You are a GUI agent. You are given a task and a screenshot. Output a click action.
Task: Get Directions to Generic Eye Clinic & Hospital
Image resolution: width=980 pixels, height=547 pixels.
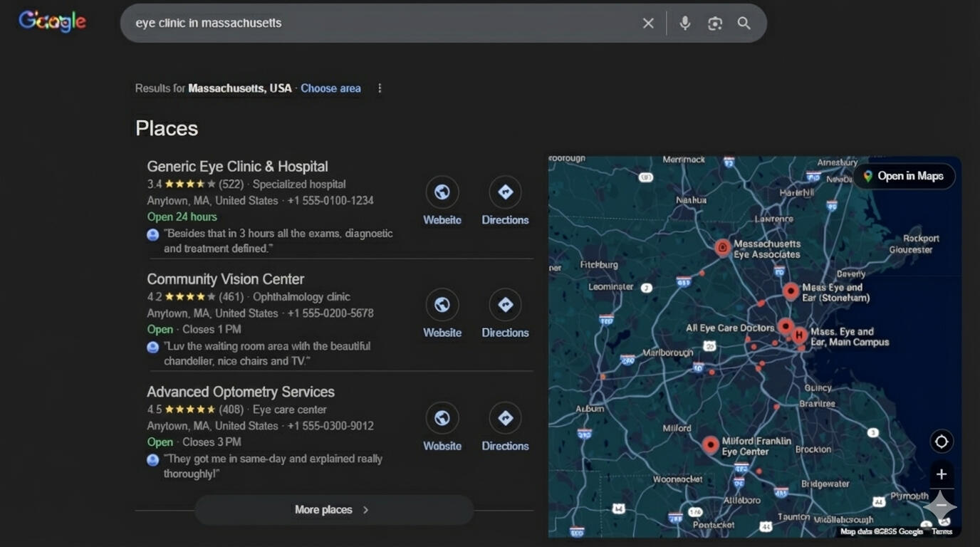(505, 192)
